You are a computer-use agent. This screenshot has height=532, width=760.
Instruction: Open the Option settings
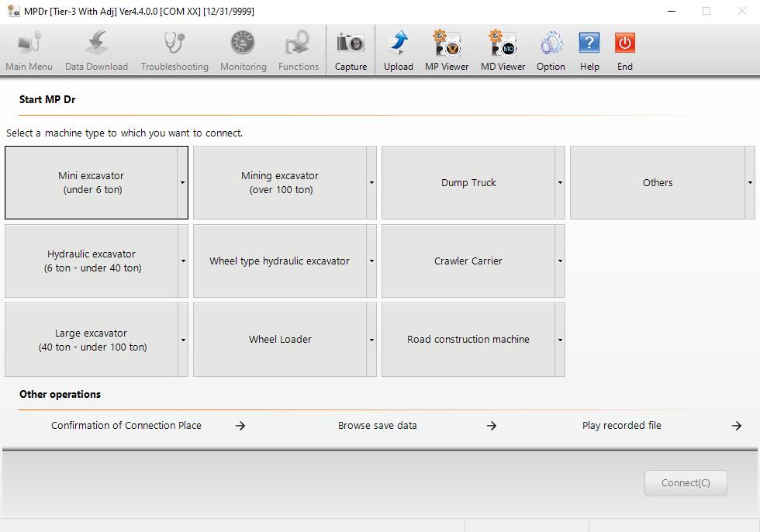pos(551,48)
